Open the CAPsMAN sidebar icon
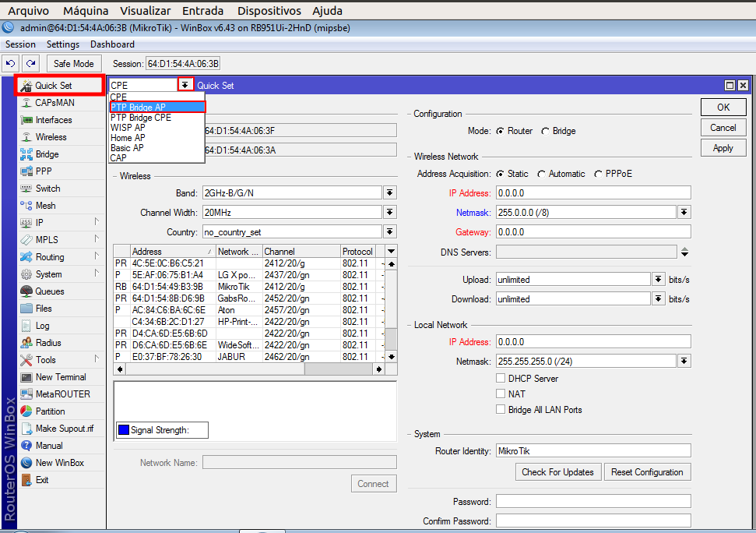Screen dimensions: 756x533 [x=26, y=103]
